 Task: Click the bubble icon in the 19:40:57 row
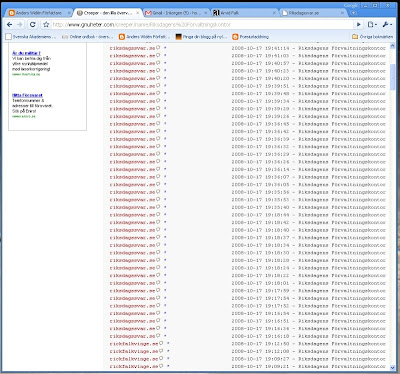158,63
